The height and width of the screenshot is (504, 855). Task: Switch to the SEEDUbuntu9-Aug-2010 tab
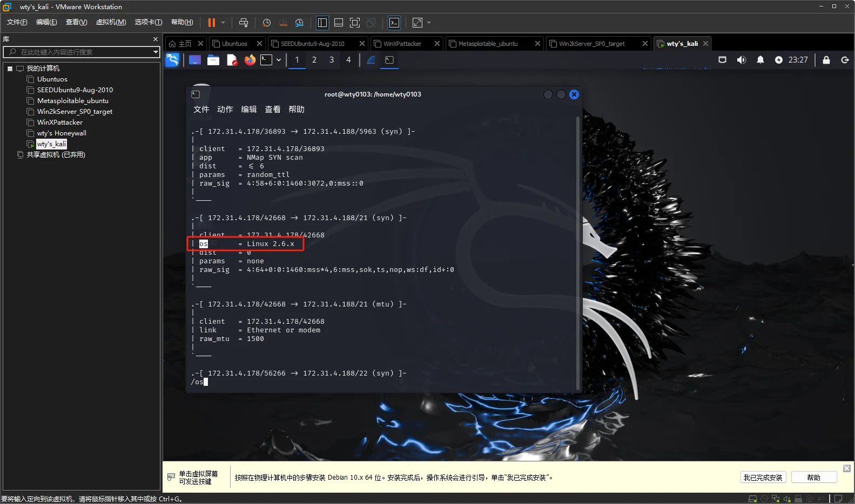point(312,44)
